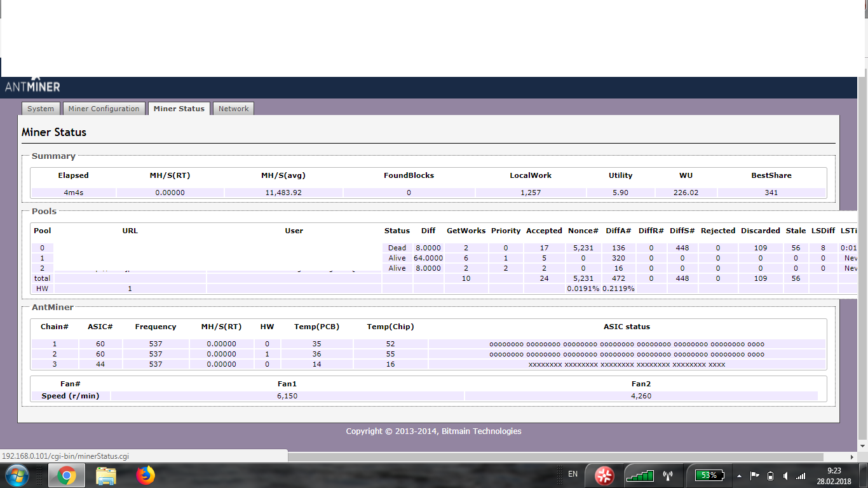868x488 pixels.
Task: Click the Discarded column header
Action: (760, 231)
